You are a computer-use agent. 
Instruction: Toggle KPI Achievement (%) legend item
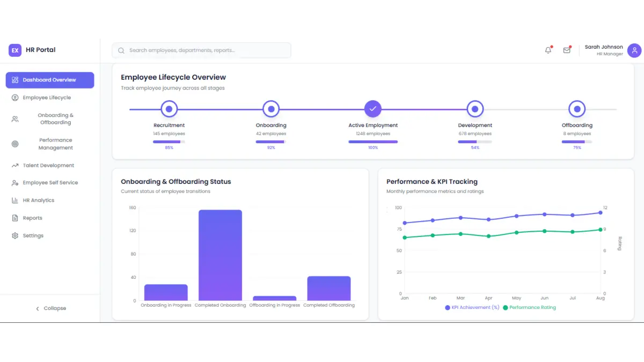pos(472,308)
